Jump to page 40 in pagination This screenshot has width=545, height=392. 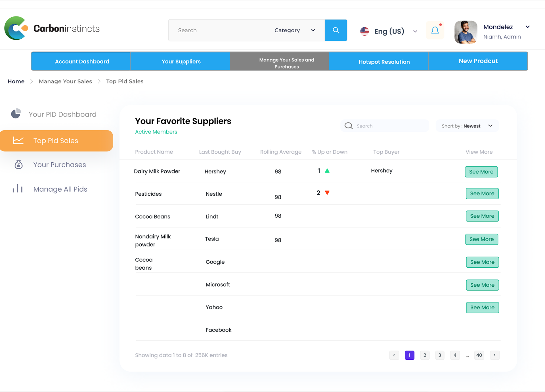(479, 355)
